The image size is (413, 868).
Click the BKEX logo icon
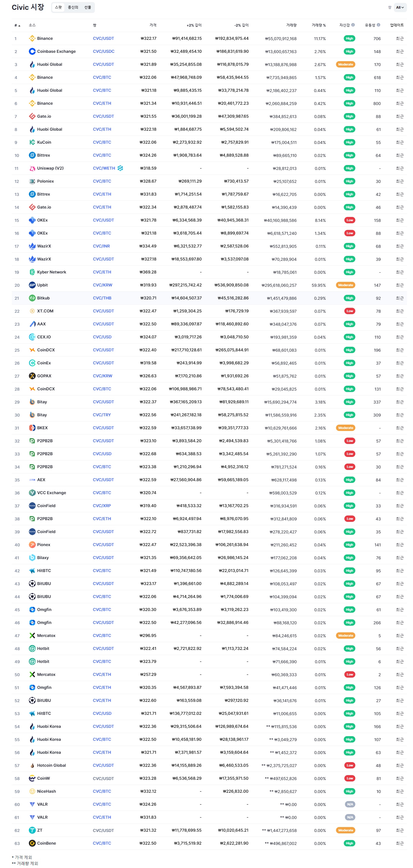(32, 428)
